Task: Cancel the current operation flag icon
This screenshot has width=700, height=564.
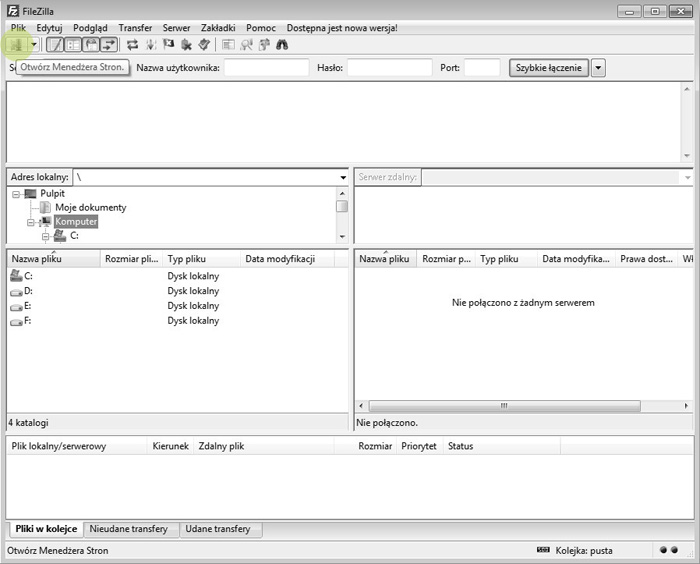Action: (x=169, y=45)
